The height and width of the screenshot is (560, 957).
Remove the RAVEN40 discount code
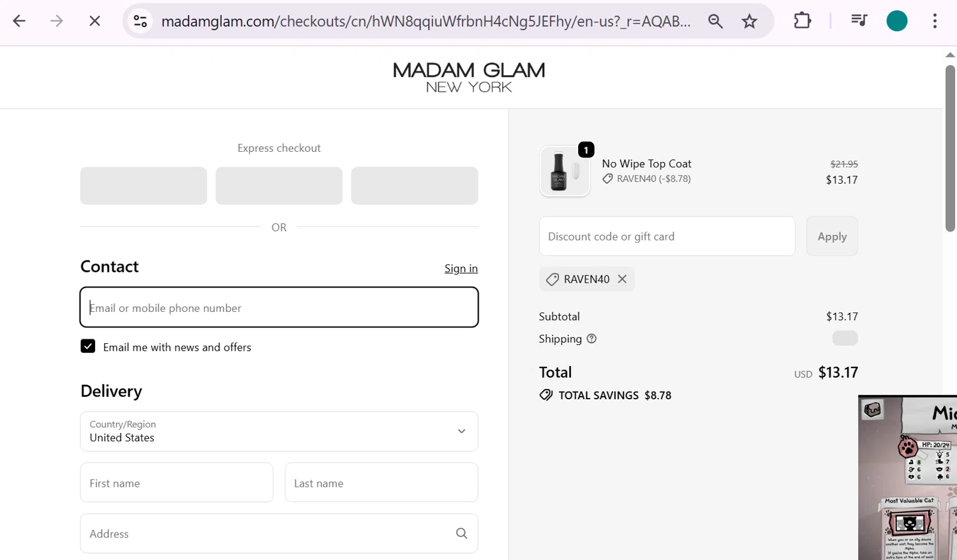tap(622, 279)
